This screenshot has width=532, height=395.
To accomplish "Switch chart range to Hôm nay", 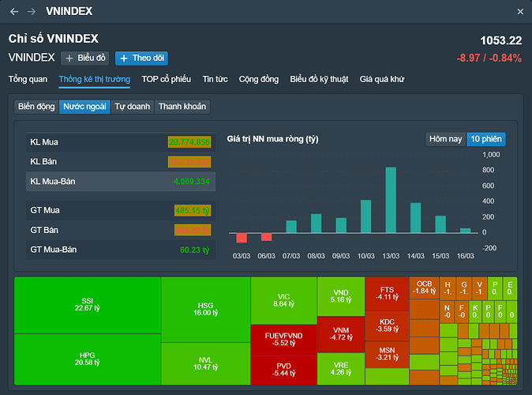I will tap(445, 139).
